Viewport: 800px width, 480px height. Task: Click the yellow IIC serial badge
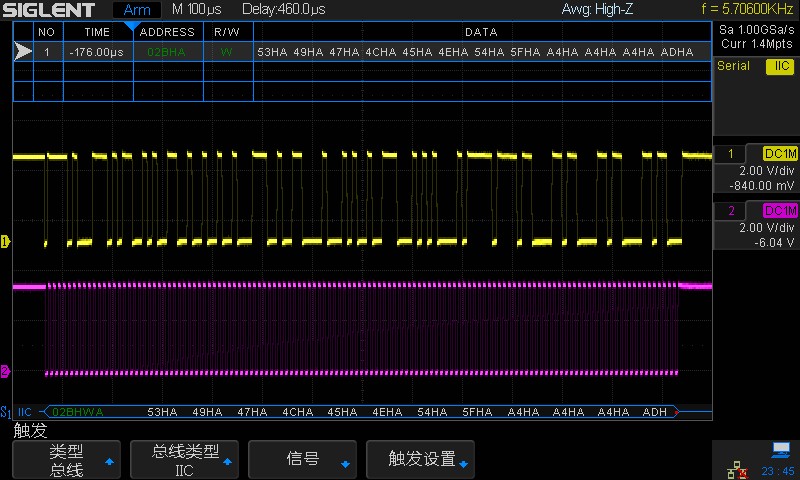(780, 66)
